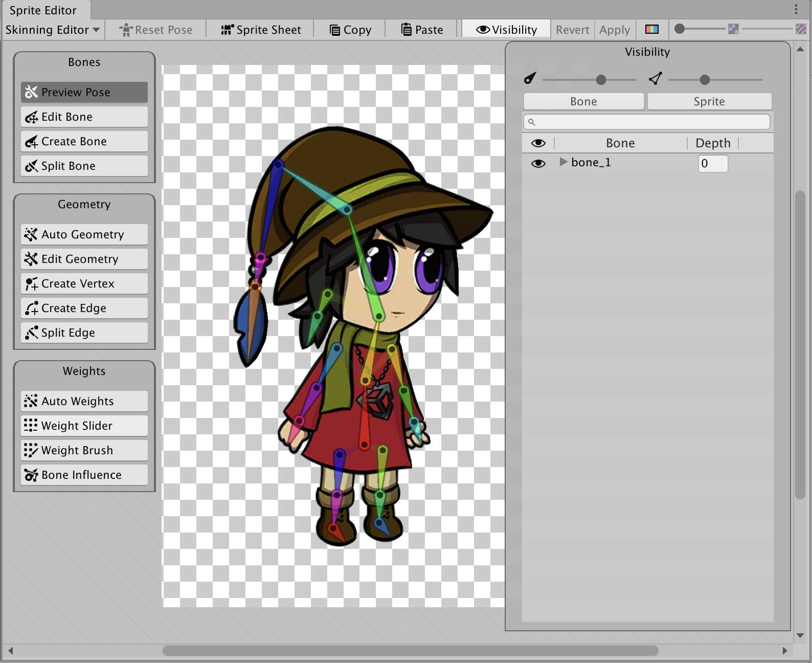Open the Sprite Editor window options menu
The image size is (812, 663).
pyautogui.click(x=796, y=9)
